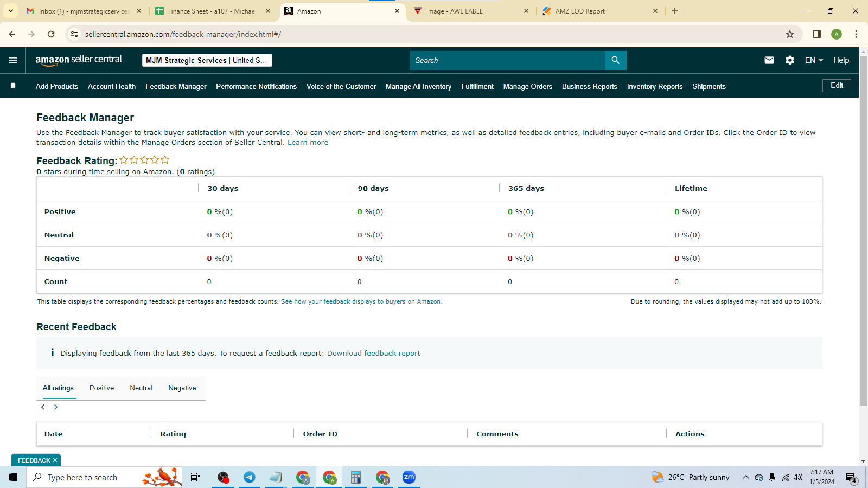Click Help in the header

(x=841, y=60)
